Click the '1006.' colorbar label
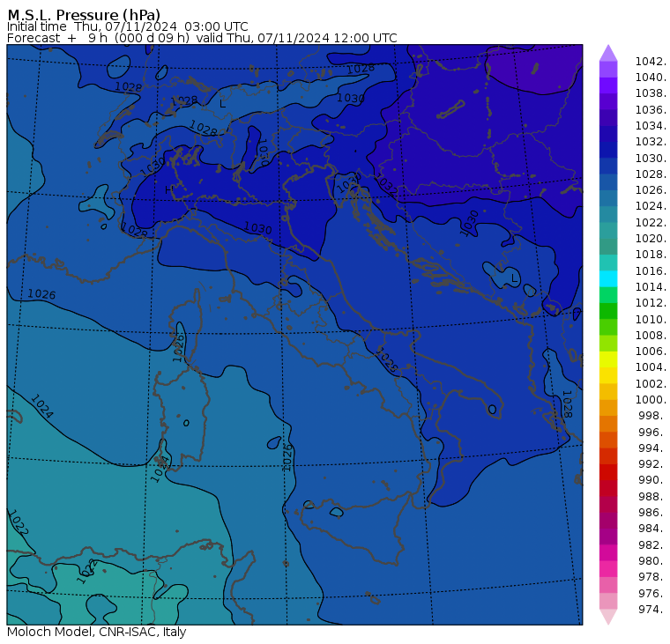670x644 pixels. point(651,351)
